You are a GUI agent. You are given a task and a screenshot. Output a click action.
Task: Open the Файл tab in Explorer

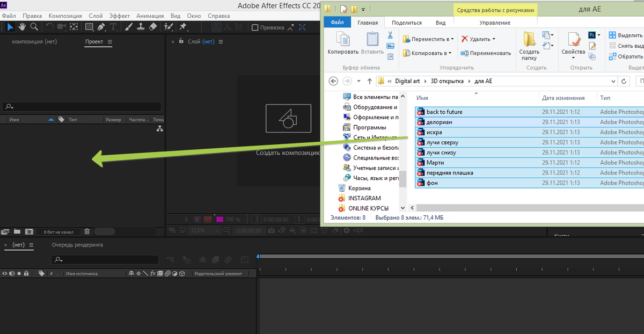[337, 23]
